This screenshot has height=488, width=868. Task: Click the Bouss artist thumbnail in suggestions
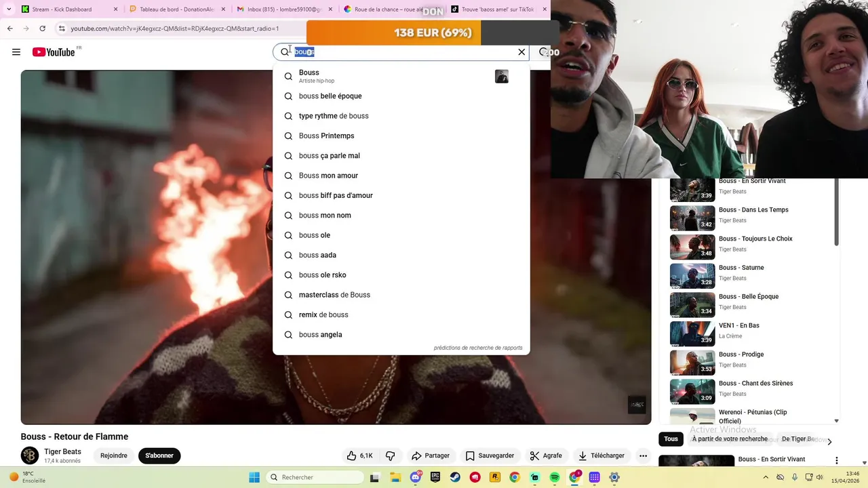click(x=502, y=77)
